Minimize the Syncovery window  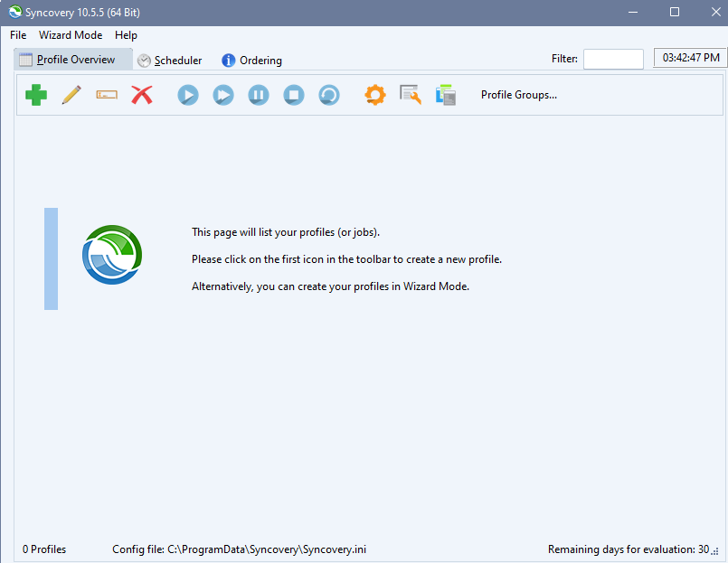pos(633,12)
